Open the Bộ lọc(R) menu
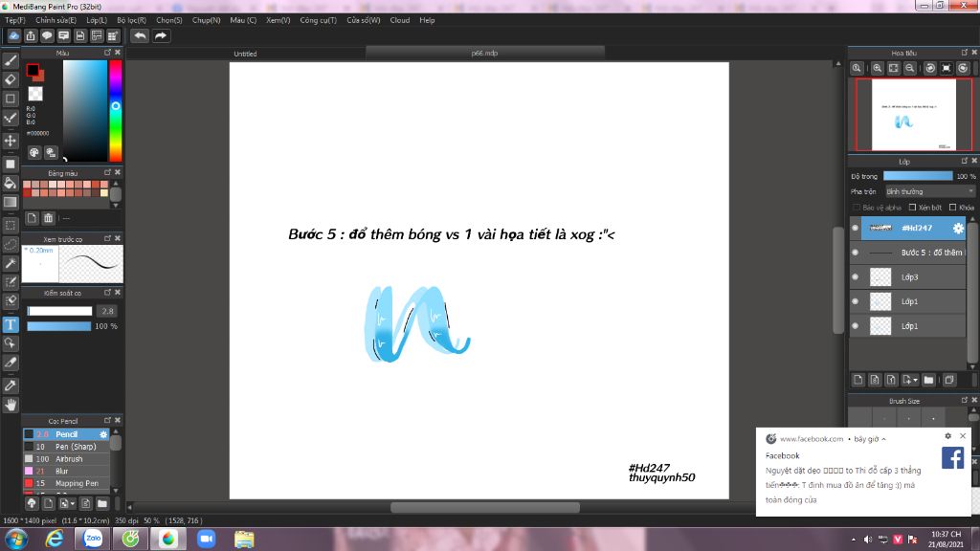The width and height of the screenshot is (980, 551). (131, 20)
